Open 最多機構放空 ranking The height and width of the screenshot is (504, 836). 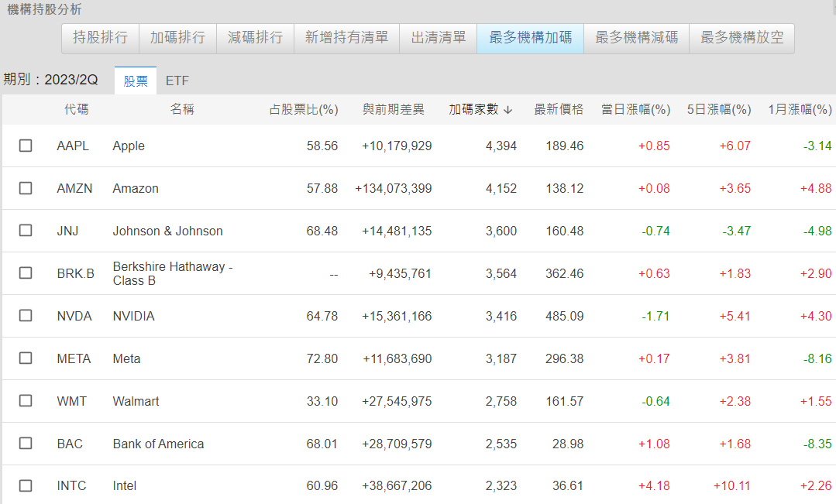click(x=741, y=37)
